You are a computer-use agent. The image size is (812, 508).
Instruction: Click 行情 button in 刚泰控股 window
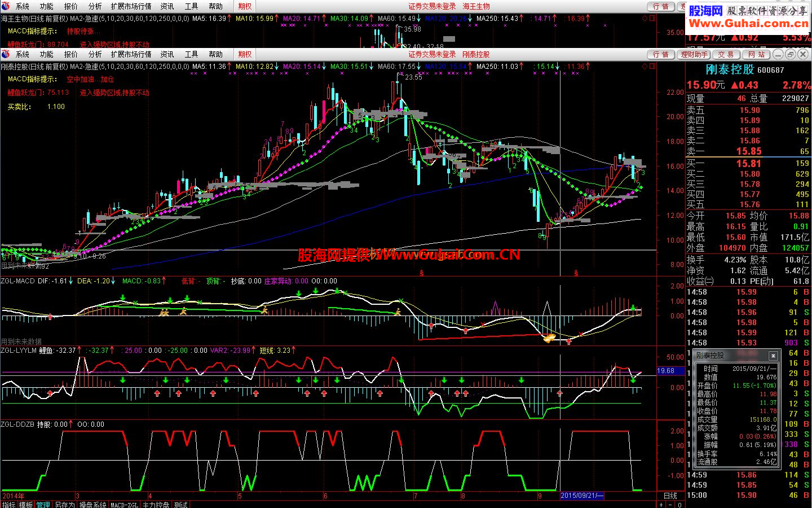click(x=660, y=54)
